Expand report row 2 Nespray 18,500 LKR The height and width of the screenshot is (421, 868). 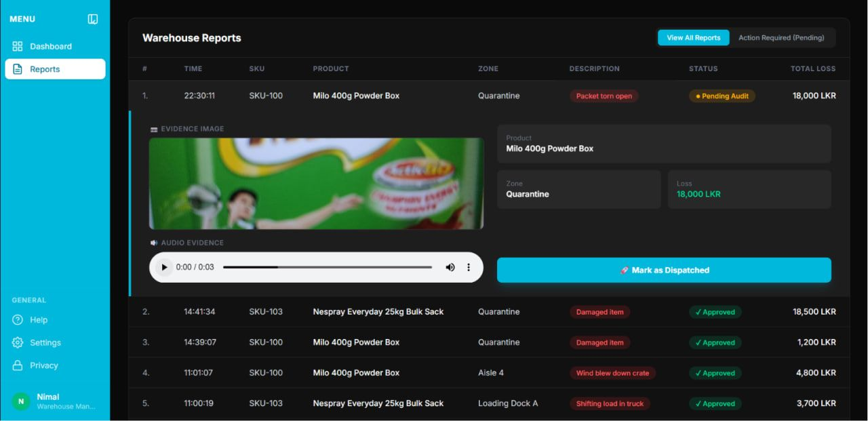489,312
